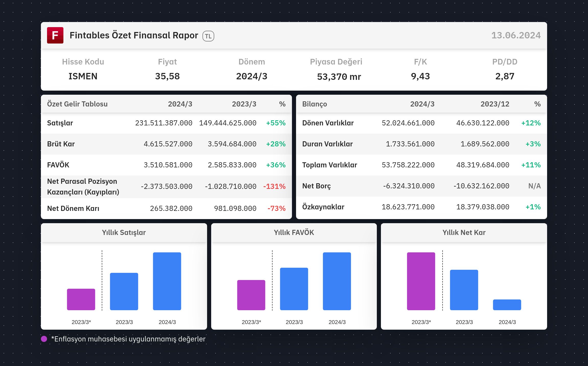
Task: Click the Net Borç value -6.324.310.000
Action: point(409,186)
